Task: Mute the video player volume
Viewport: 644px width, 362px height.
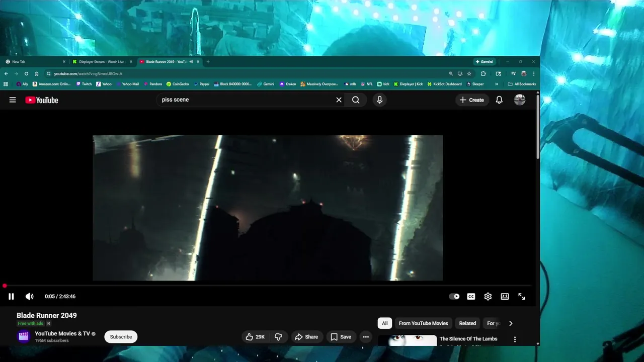Action: point(30,297)
